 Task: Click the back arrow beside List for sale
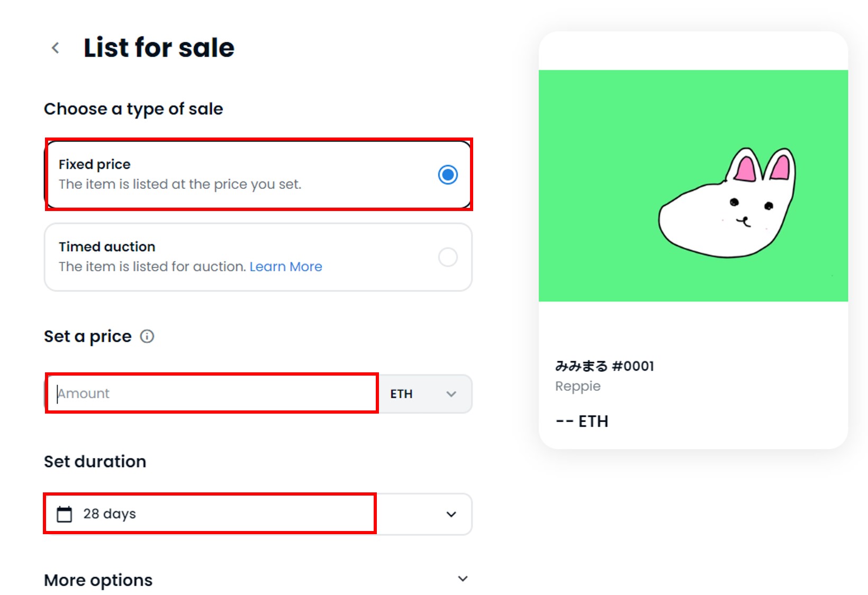pyautogui.click(x=55, y=48)
